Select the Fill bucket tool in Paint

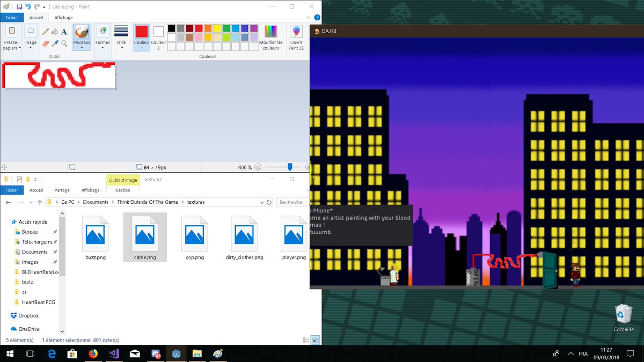pos(55,32)
